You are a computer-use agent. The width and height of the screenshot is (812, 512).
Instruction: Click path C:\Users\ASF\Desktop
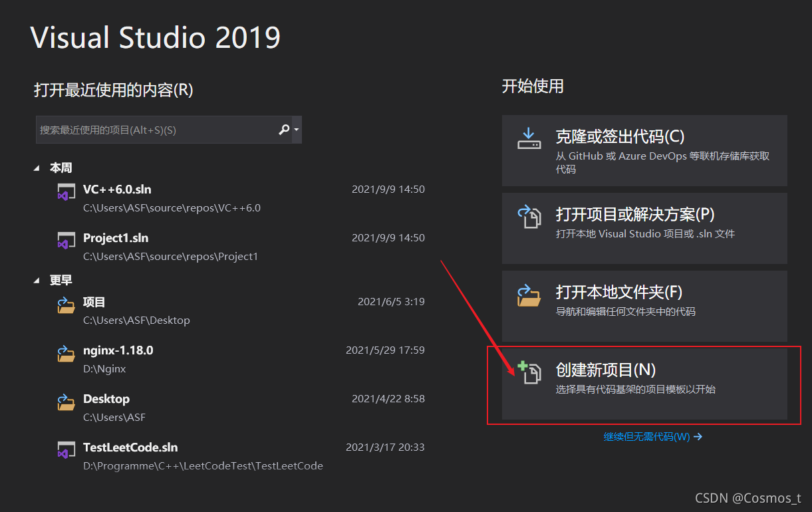click(136, 320)
